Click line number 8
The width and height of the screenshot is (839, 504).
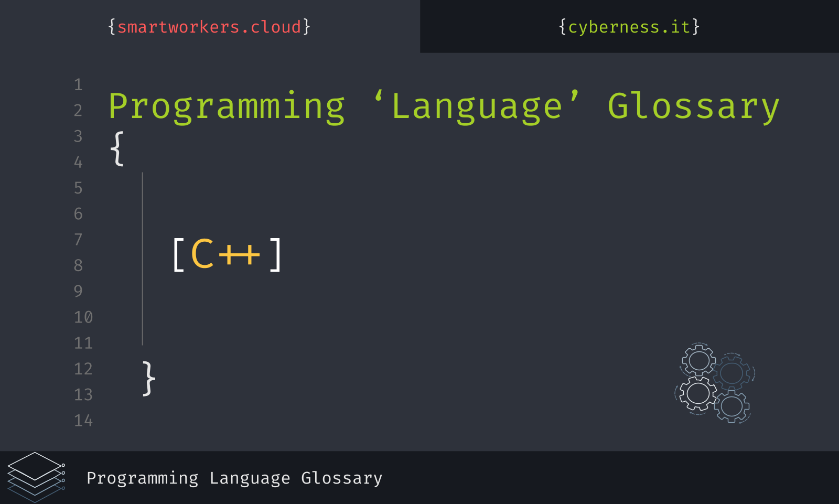click(78, 265)
